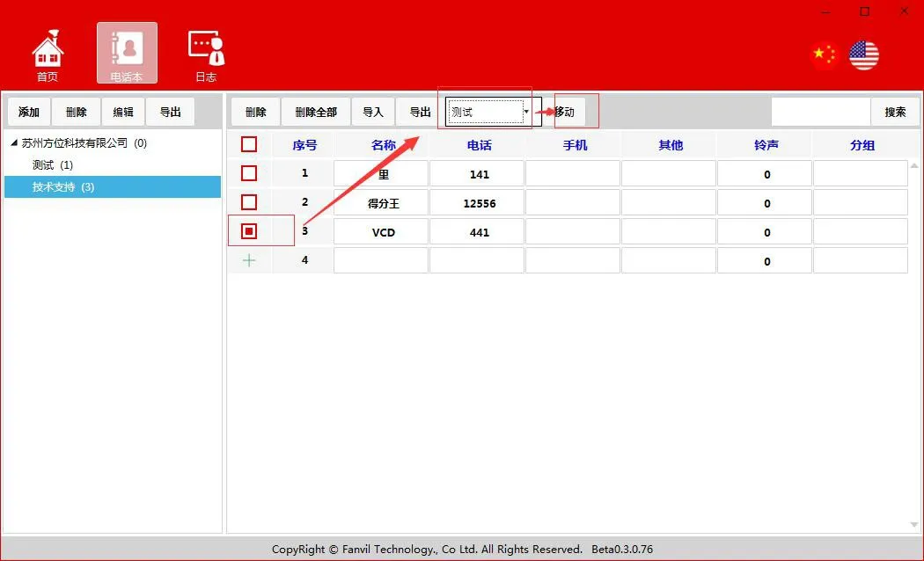
Task: Select the 技术支持 (3) group in the tree
Action: (63, 187)
